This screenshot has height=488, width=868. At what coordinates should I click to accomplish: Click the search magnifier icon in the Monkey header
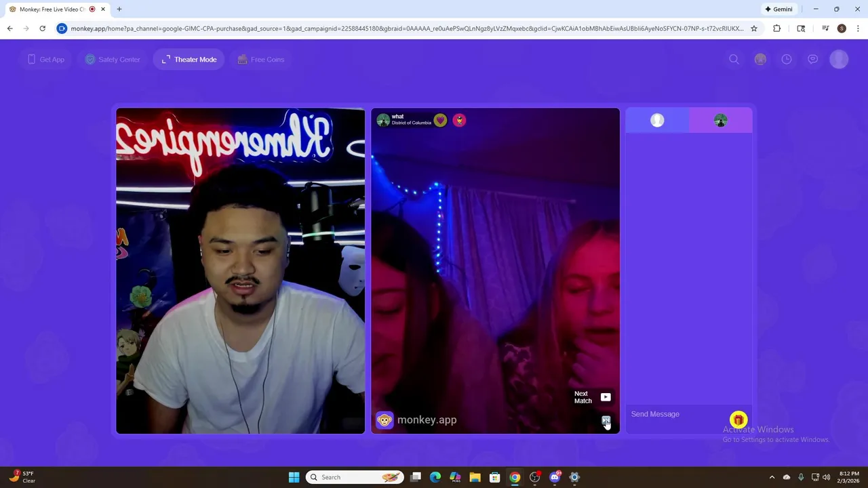click(x=734, y=60)
